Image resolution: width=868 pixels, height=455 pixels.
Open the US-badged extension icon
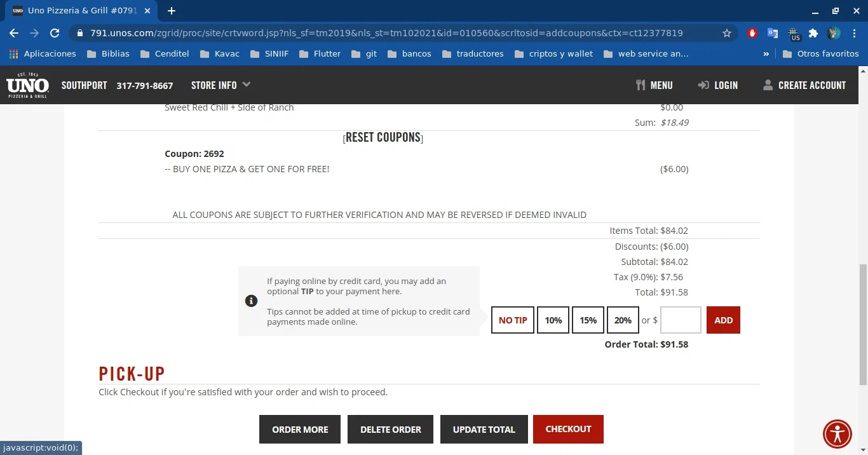click(x=794, y=34)
